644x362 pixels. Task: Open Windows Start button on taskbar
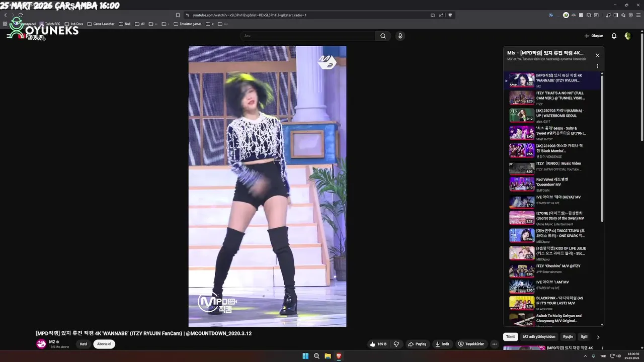click(305, 356)
